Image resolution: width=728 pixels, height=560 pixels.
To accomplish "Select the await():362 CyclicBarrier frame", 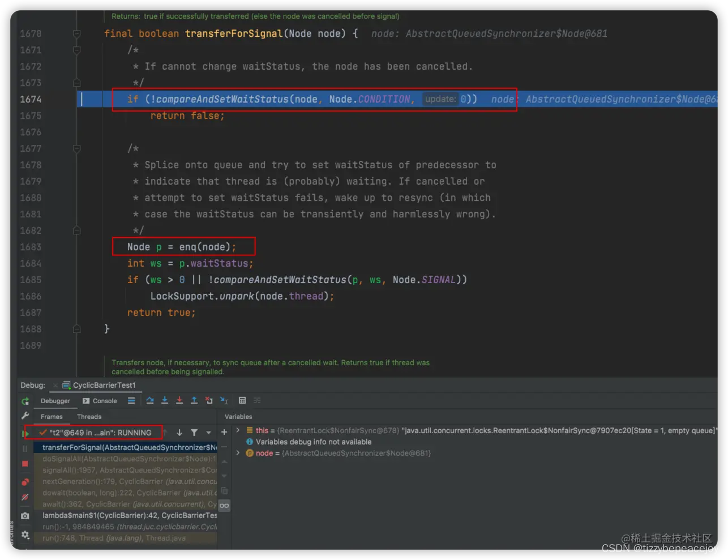I will pyautogui.click(x=126, y=505).
